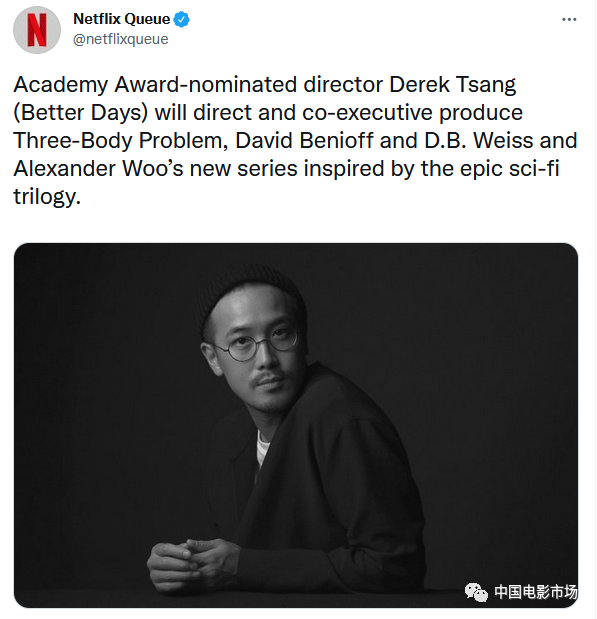Click the text (Better Days) in tweet

(x=81, y=113)
